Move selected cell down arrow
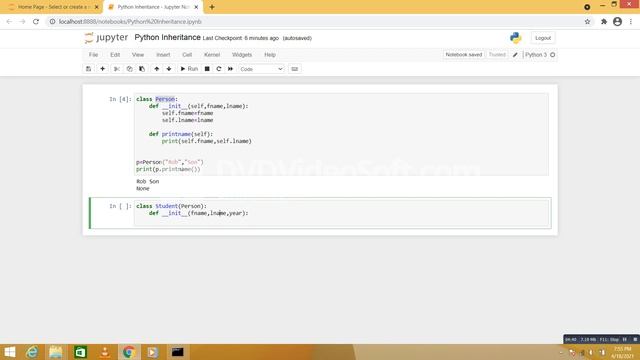This screenshot has width=640, height=360. coord(169,69)
